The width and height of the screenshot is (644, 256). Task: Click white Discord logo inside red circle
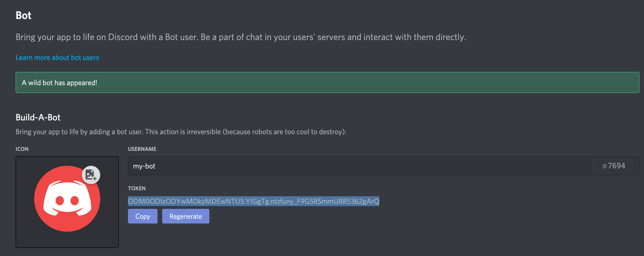pos(67,198)
